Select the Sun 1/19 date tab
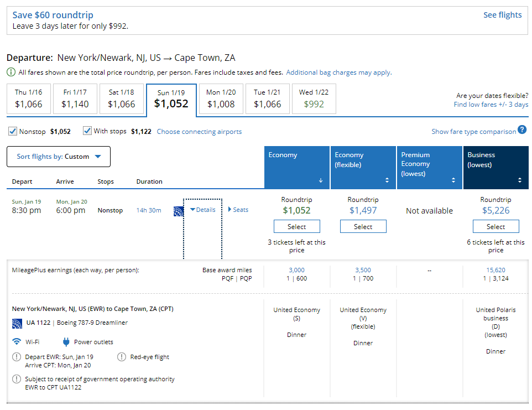The width and height of the screenshot is (532, 410). click(x=171, y=100)
